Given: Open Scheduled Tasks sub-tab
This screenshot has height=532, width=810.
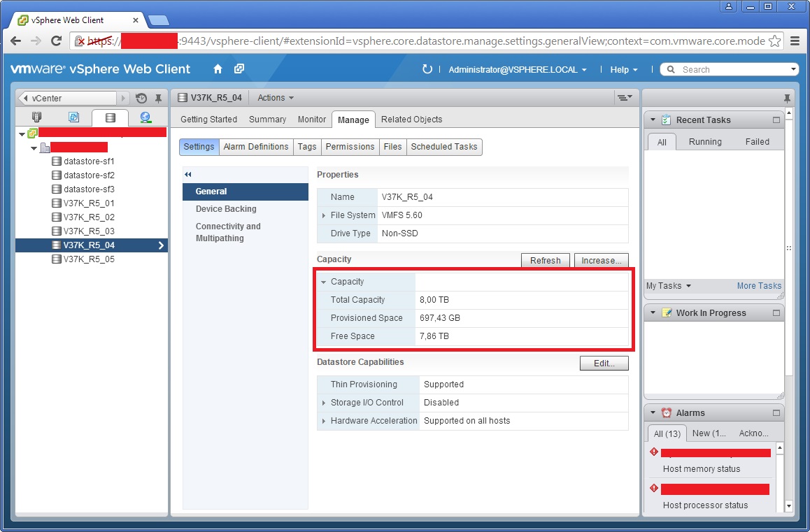Looking at the screenshot, I should tap(443, 147).
